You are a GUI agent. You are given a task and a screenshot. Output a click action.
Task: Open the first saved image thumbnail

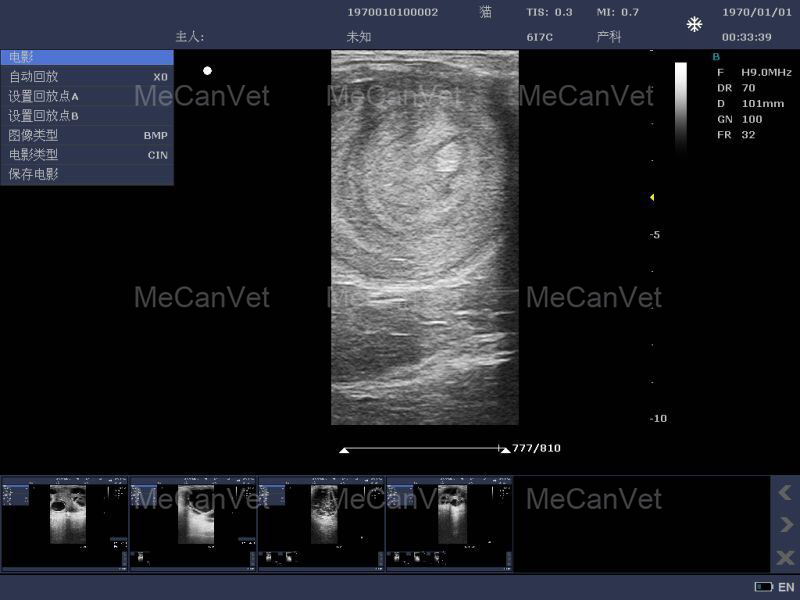(65, 523)
